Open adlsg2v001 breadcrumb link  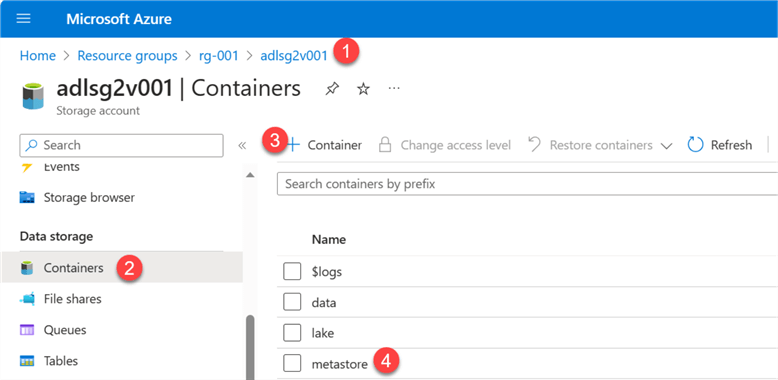(x=294, y=56)
